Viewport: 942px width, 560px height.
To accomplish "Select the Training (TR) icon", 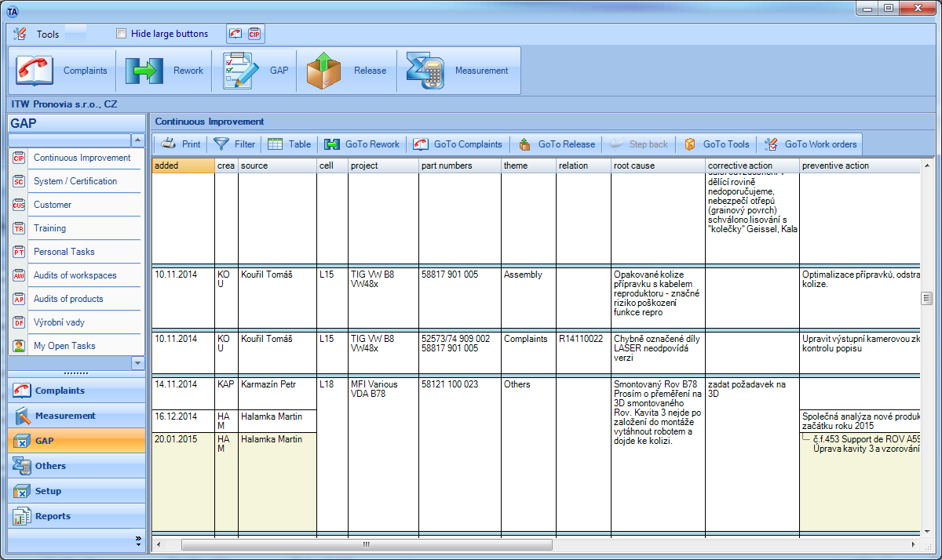I will click(19, 227).
